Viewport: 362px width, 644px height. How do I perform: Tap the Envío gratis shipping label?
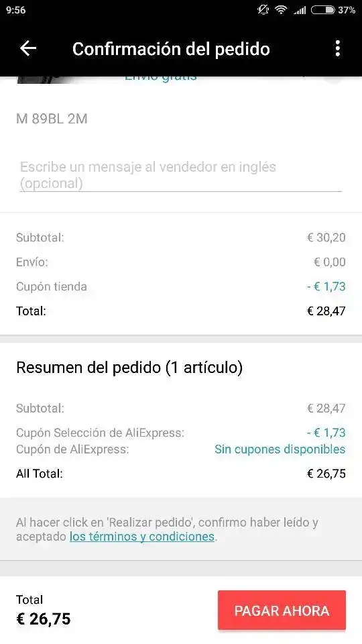(161, 79)
